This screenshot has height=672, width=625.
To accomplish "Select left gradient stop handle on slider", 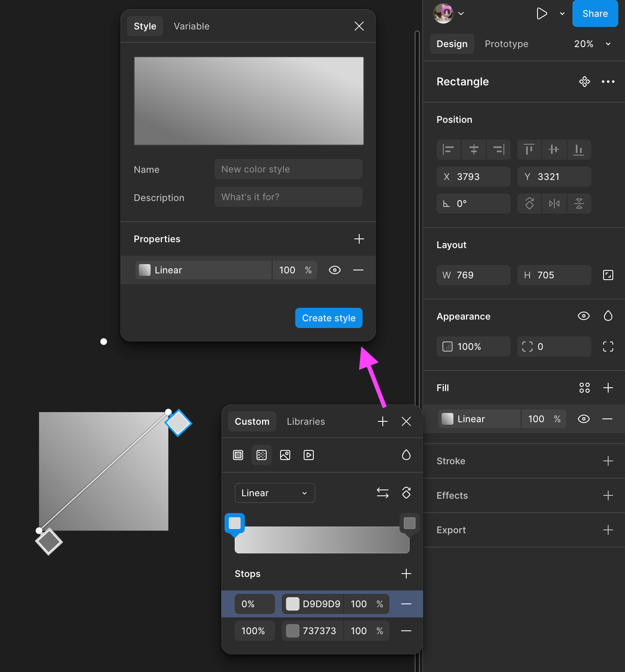I will (235, 524).
